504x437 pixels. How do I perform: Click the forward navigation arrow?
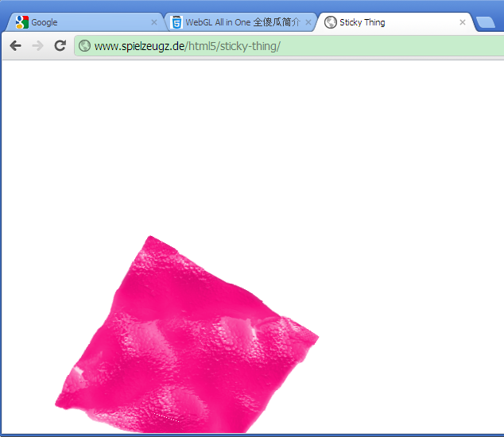pos(37,46)
